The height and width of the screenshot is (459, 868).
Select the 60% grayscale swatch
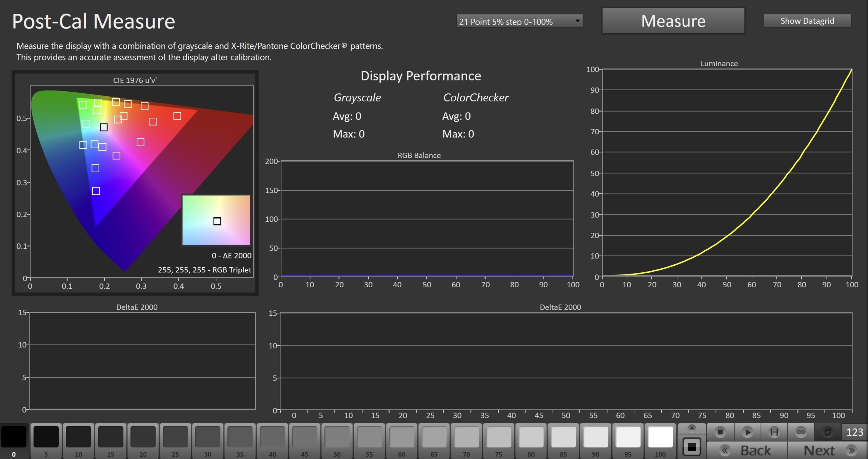point(402,441)
